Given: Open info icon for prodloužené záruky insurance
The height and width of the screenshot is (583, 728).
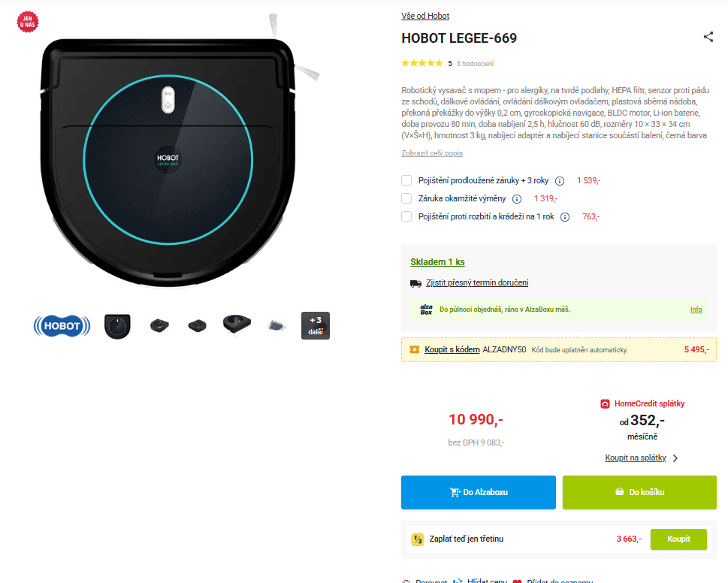Looking at the screenshot, I should coord(560,181).
